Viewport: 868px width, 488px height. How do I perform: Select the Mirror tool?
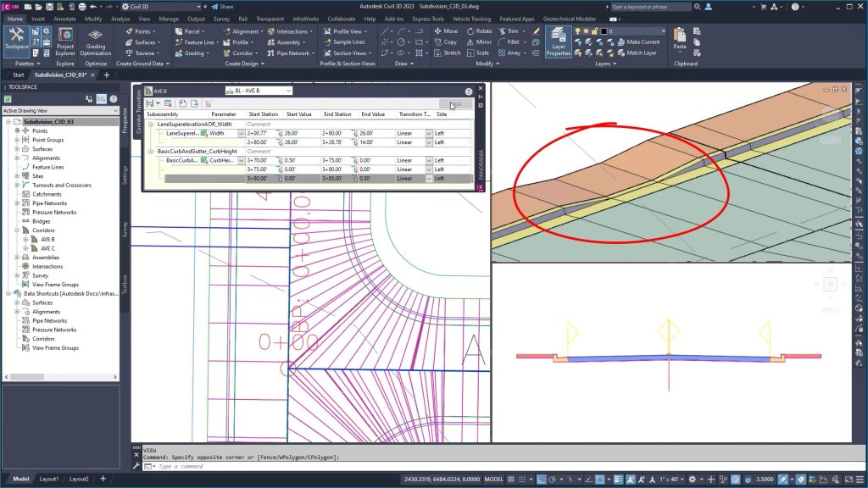(479, 42)
